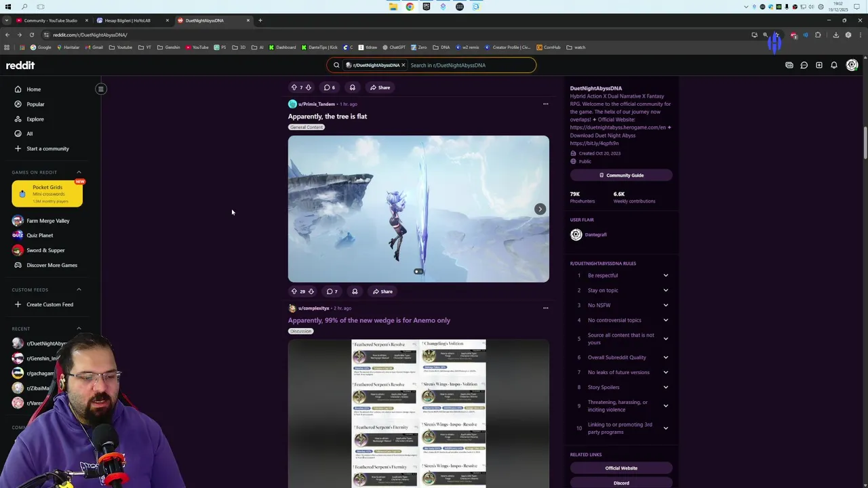Open Chrome downloads
868x488 pixels.
835,35
